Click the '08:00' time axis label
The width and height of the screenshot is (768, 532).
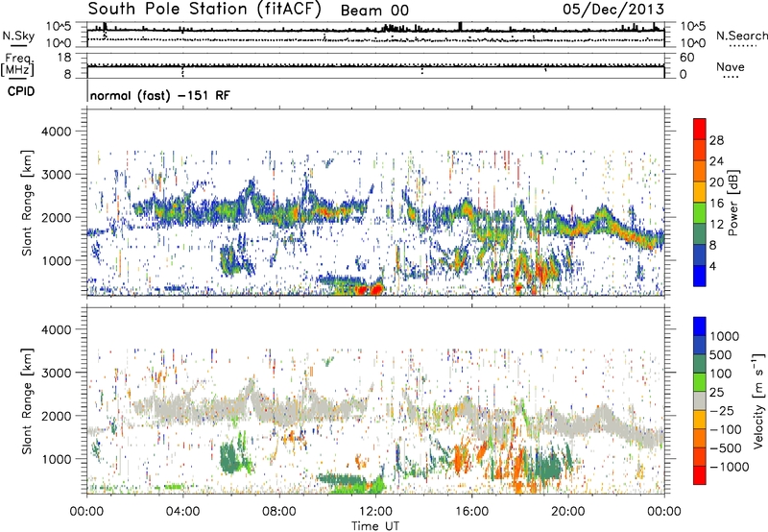279,512
